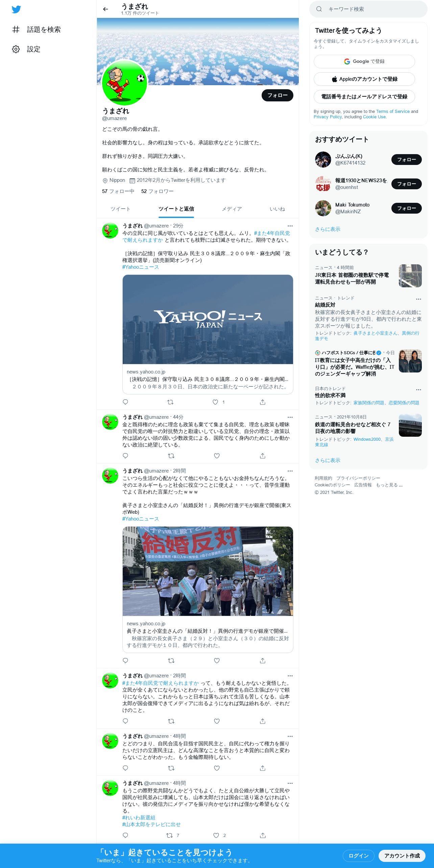Open the メディア tab
434x868 pixels.
232,209
